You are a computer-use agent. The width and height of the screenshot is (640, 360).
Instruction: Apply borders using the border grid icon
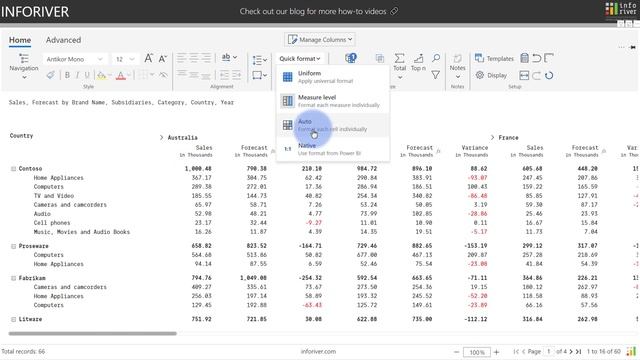click(x=142, y=75)
